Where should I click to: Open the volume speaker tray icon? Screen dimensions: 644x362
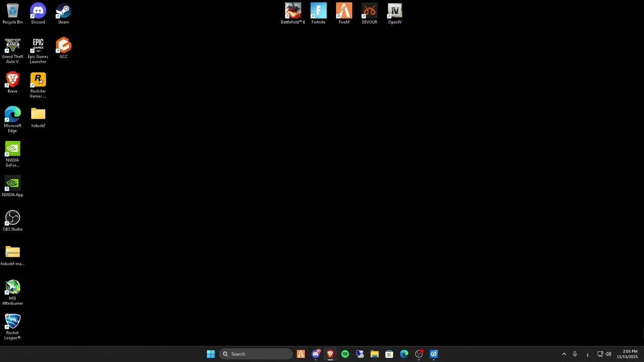point(608,354)
